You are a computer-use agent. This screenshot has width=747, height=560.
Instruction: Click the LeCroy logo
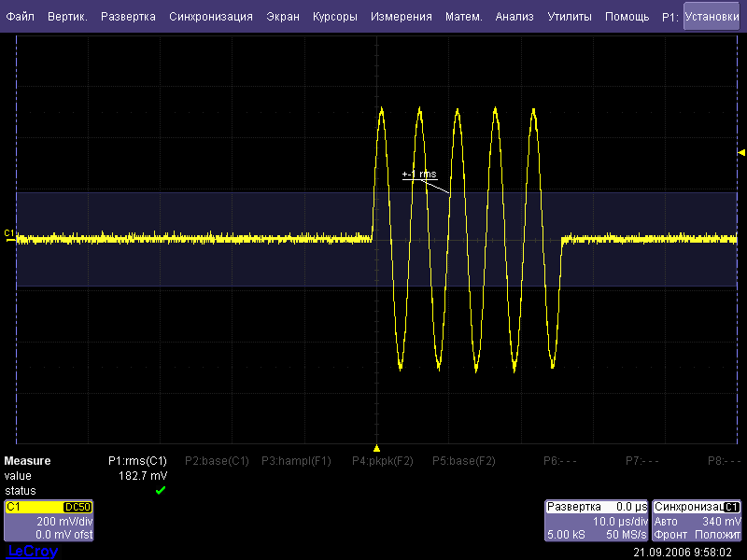[33, 552]
